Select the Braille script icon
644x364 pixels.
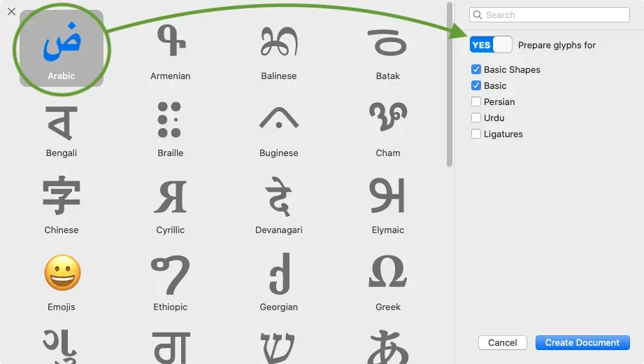point(169,119)
